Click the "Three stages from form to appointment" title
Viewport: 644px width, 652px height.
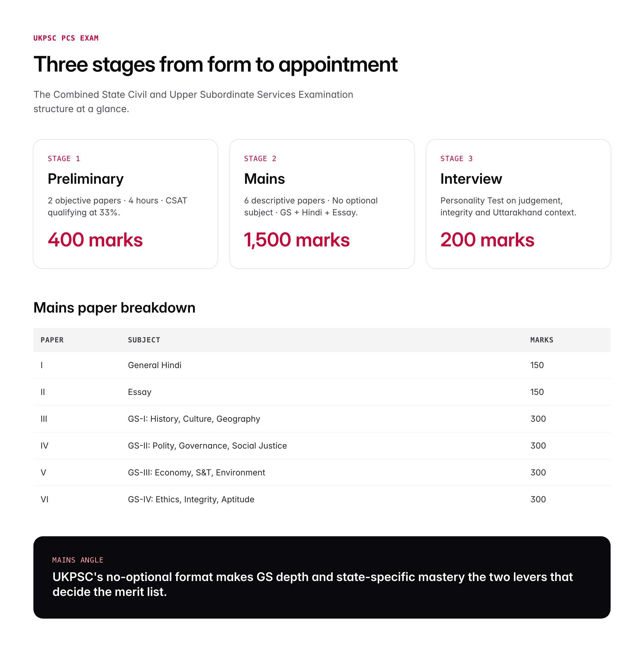[x=215, y=64]
